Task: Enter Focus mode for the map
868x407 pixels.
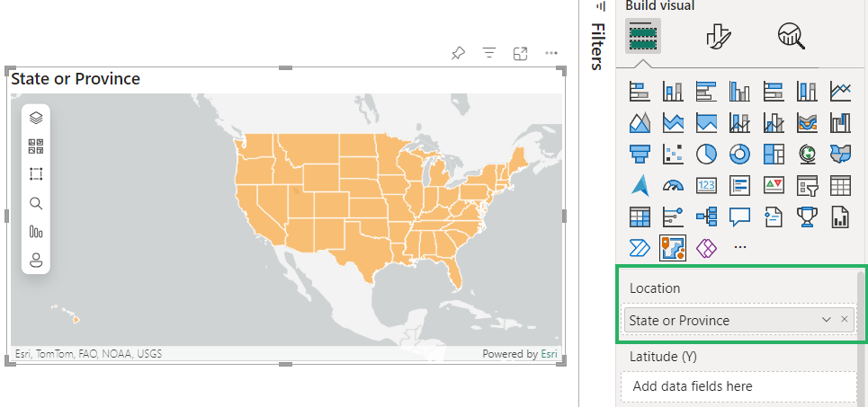Action: click(520, 54)
